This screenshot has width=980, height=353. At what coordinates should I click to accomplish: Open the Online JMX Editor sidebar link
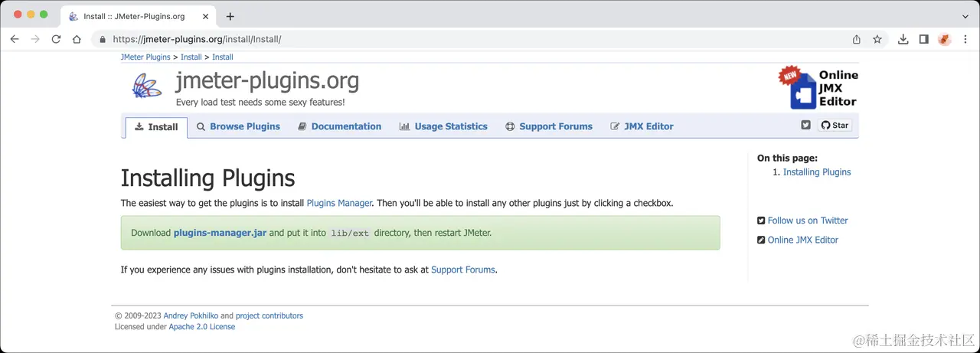tap(803, 240)
